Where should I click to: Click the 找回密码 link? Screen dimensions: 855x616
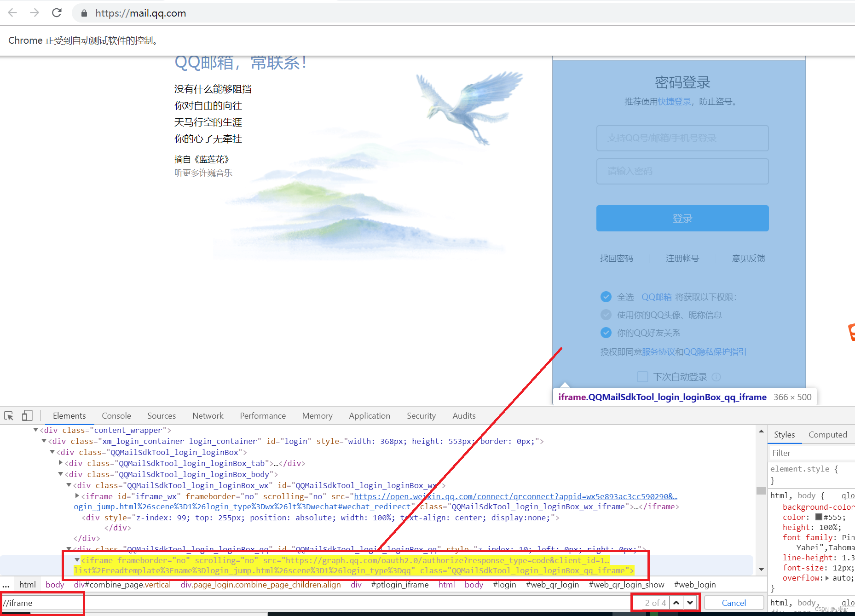click(x=617, y=259)
